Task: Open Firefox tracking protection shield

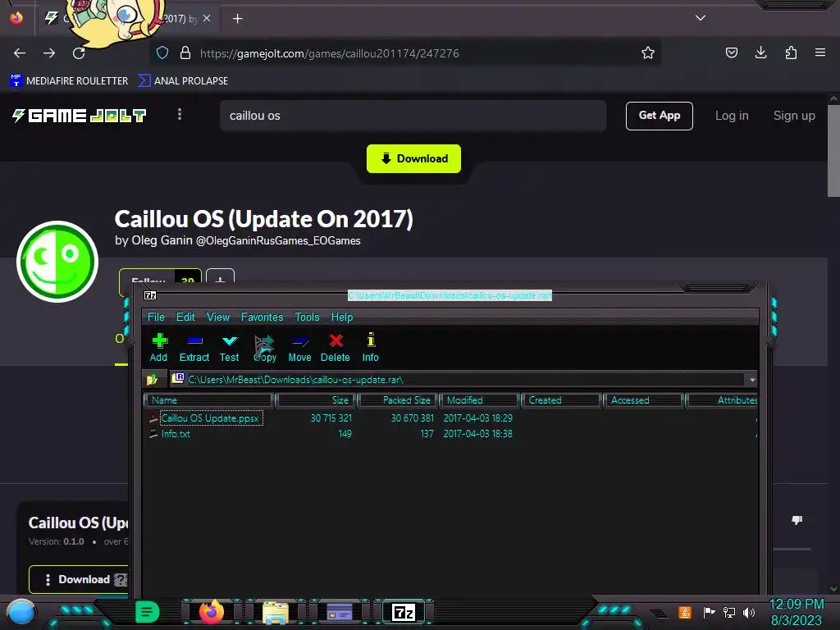Action: click(162, 52)
